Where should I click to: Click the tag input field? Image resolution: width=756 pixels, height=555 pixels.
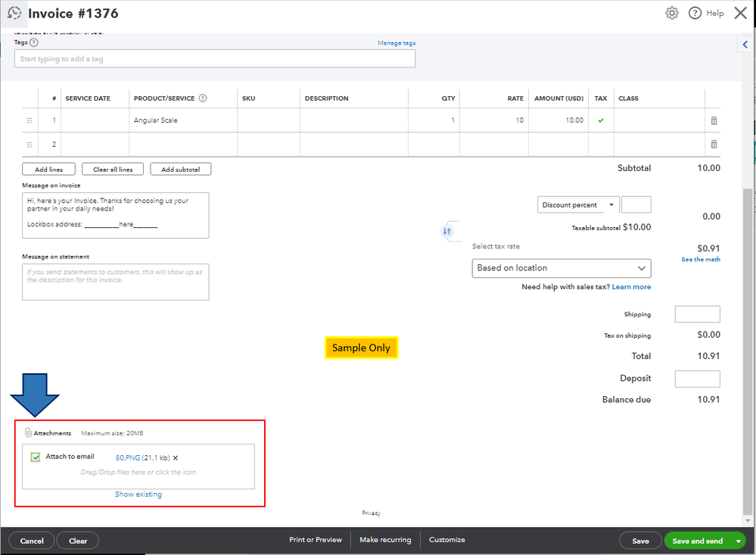[x=215, y=59]
